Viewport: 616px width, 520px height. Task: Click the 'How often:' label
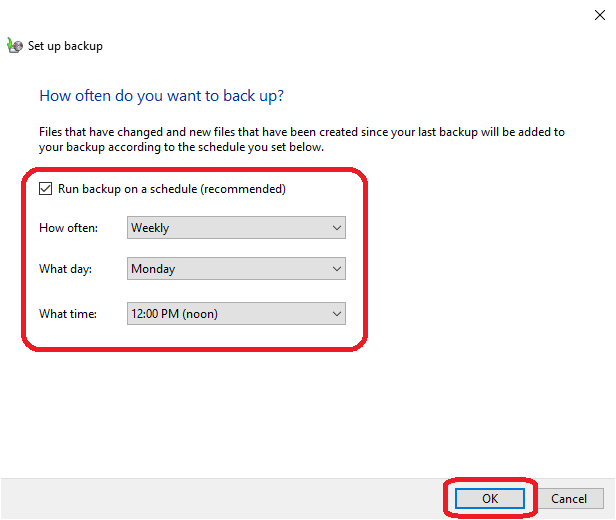pyautogui.click(x=68, y=228)
